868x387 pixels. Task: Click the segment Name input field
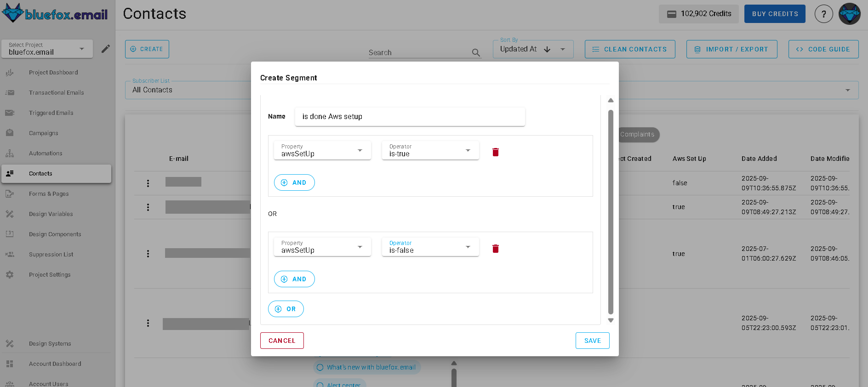[x=410, y=117]
